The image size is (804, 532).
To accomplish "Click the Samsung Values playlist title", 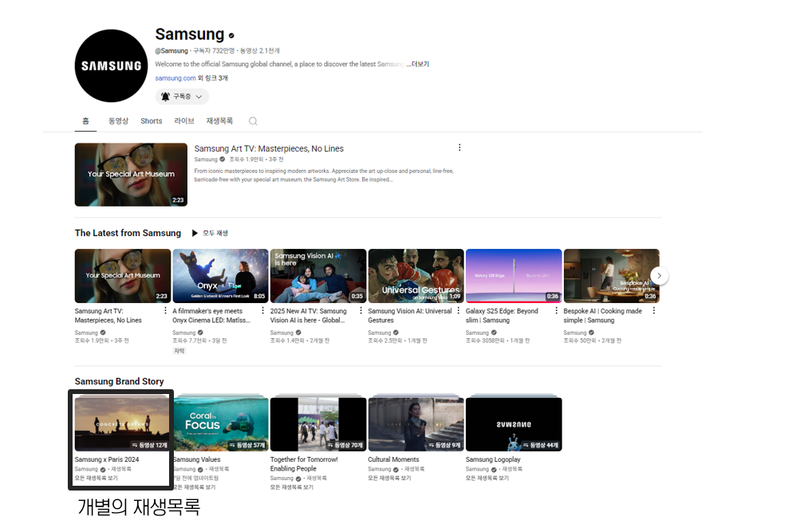I will (198, 459).
